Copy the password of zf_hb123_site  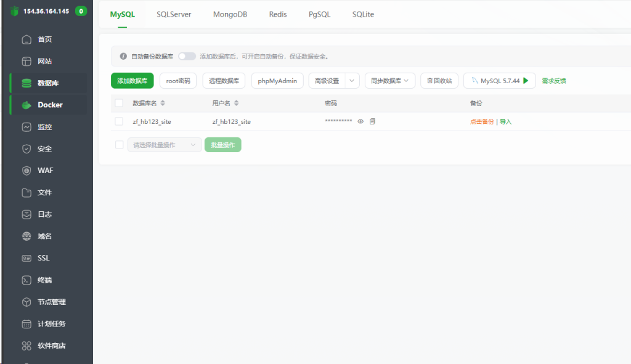click(372, 121)
